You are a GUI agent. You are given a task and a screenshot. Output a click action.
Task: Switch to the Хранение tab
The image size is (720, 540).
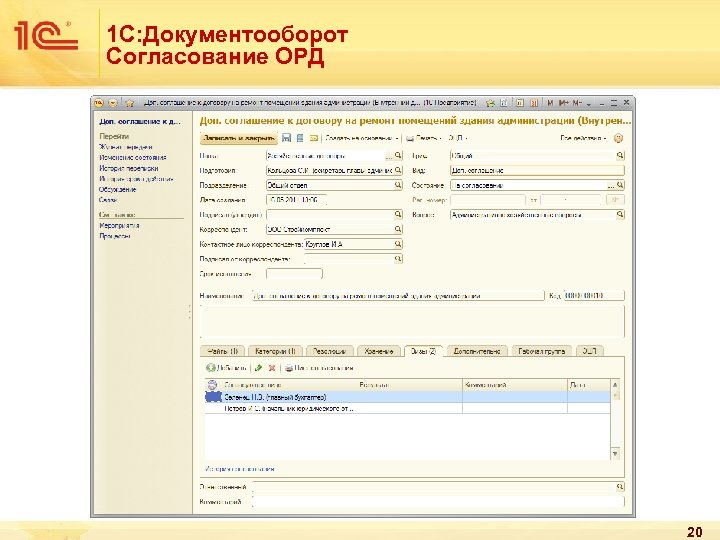(x=379, y=351)
